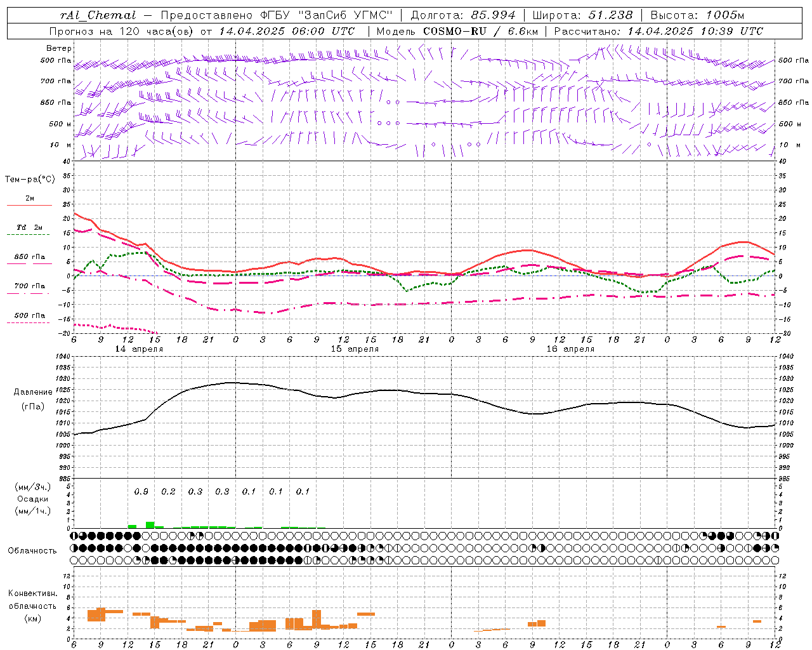
Task: Click the 500 м wind level label on right axis
Action: click(x=789, y=124)
